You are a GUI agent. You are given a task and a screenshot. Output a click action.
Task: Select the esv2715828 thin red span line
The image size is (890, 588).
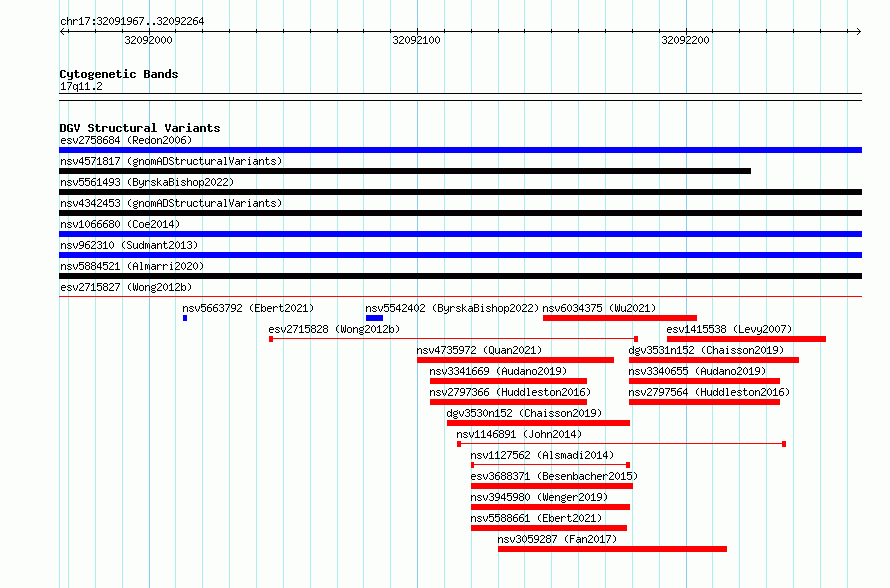454,339
